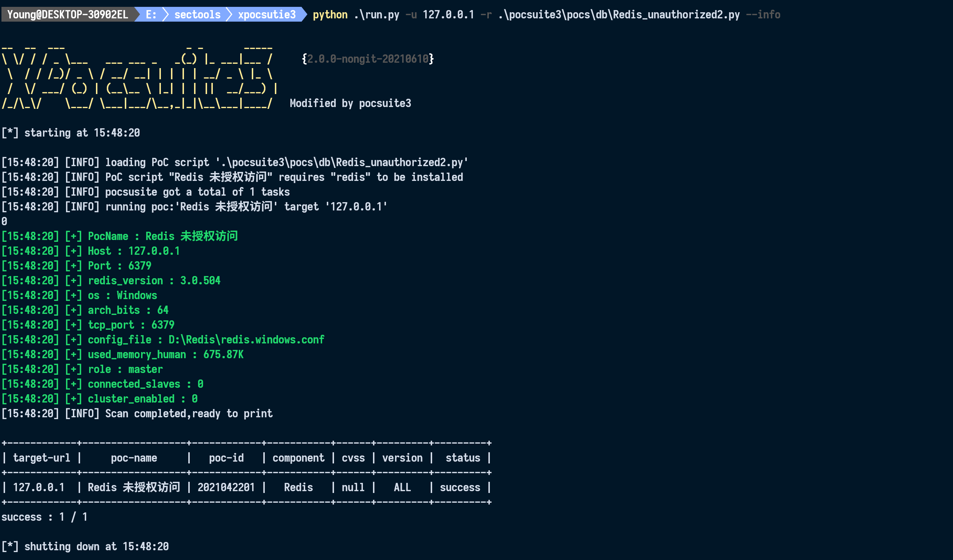Click the Young@DESKTOP-30902EL prompt segment
Image resolution: width=953 pixels, height=560 pixels.
67,15
